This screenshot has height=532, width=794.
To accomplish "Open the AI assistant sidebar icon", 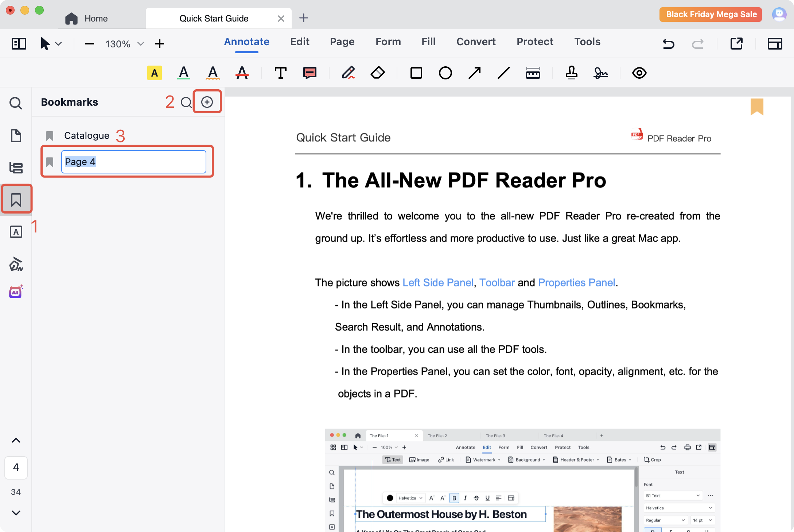I will (x=16, y=292).
